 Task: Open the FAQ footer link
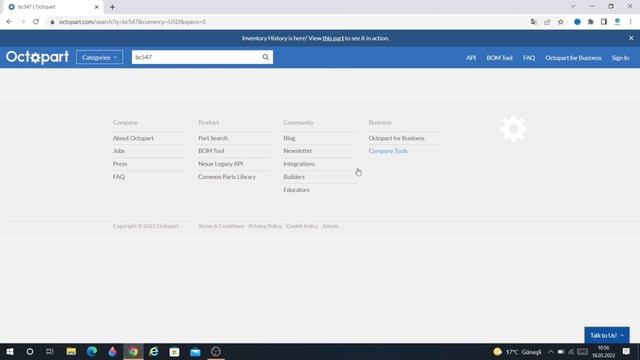[119, 177]
